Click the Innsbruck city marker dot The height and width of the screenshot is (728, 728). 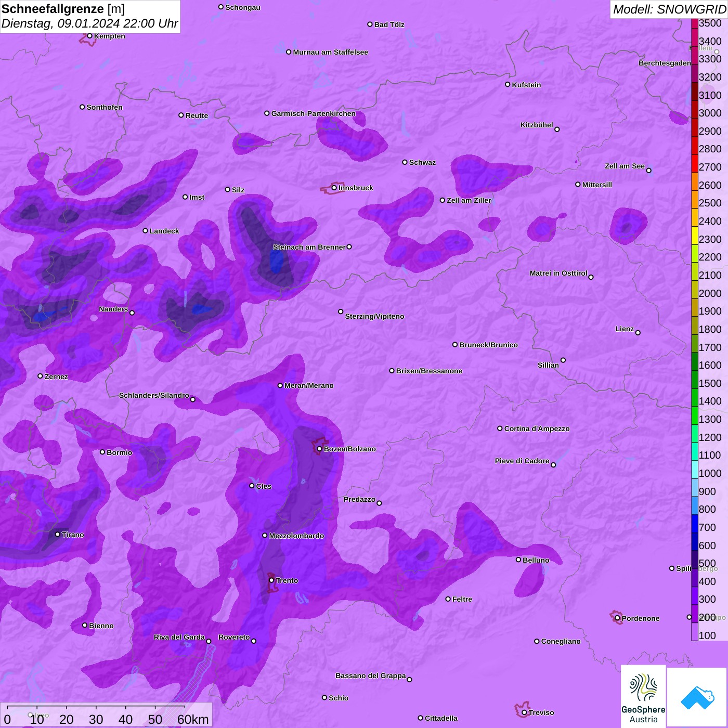coord(334,188)
